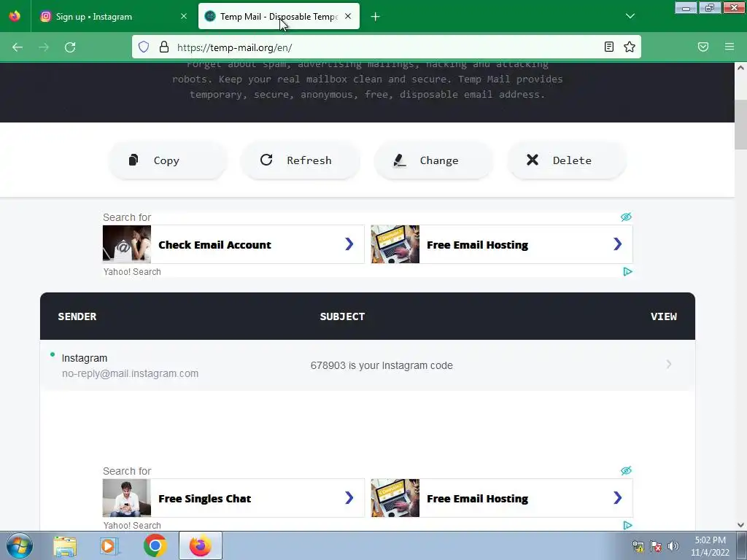747x560 pixels.
Task: Open the volume control in tray
Action: [673, 546]
